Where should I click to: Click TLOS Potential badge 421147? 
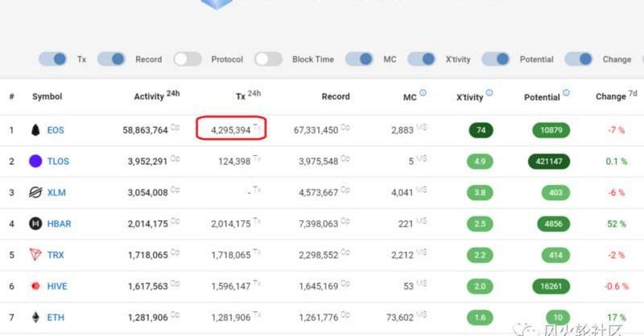(x=549, y=162)
